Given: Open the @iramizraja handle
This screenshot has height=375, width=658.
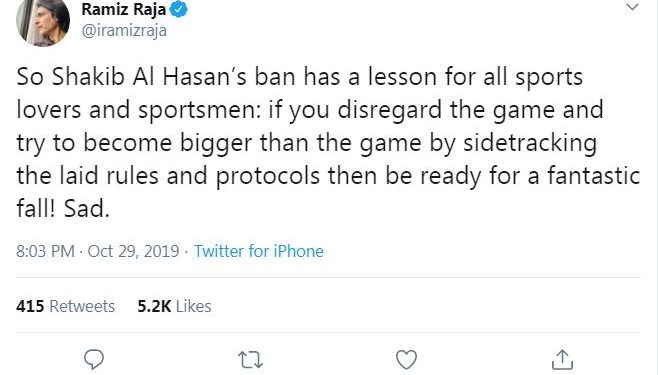Looking at the screenshot, I should [124, 31].
